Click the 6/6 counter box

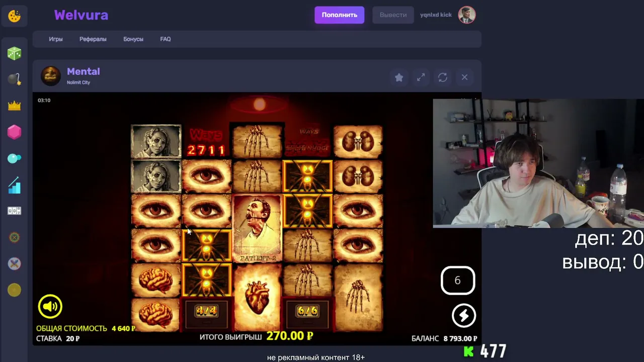tap(307, 312)
